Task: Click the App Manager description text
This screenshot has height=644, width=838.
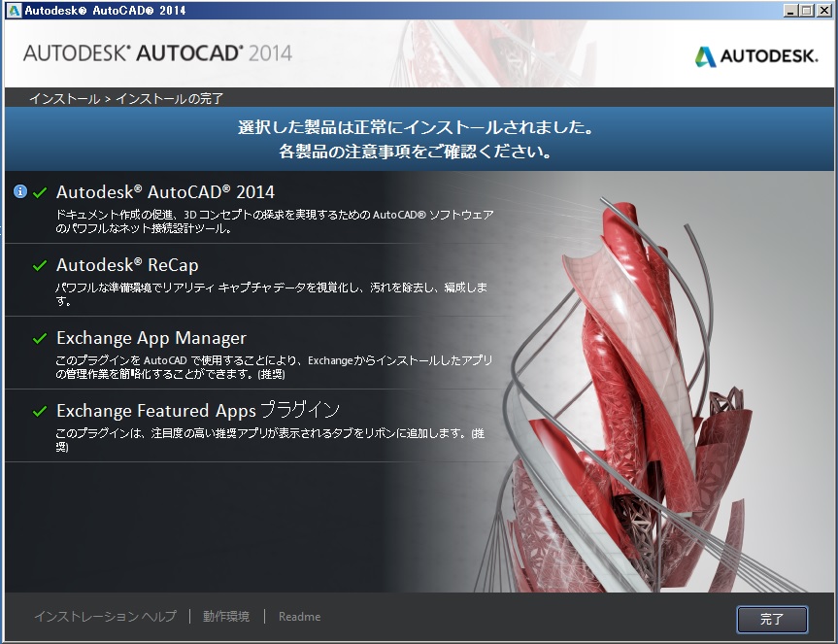Action: (274, 367)
